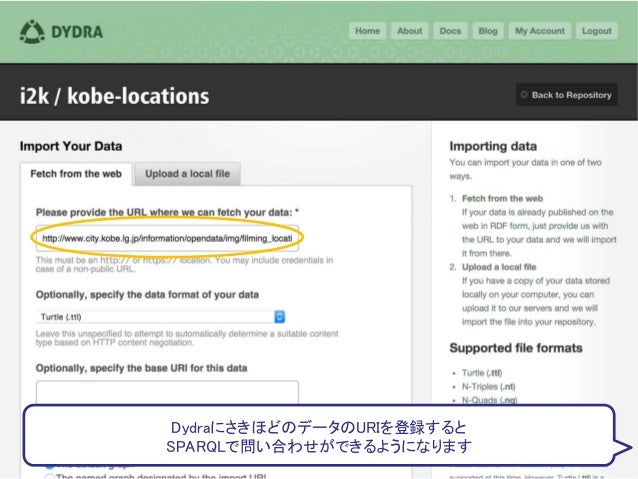Click Back to Repository button
Screen dimensions: 638x479
567,95
